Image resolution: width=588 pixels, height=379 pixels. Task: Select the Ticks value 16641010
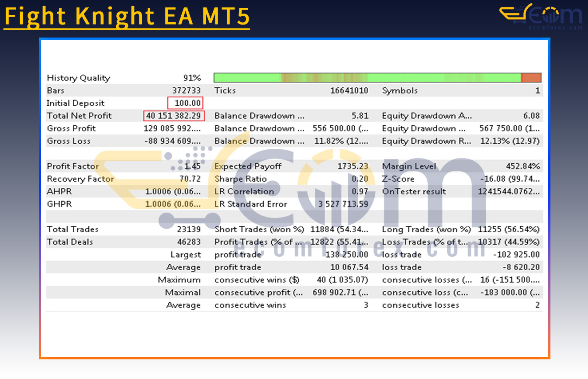[349, 91]
